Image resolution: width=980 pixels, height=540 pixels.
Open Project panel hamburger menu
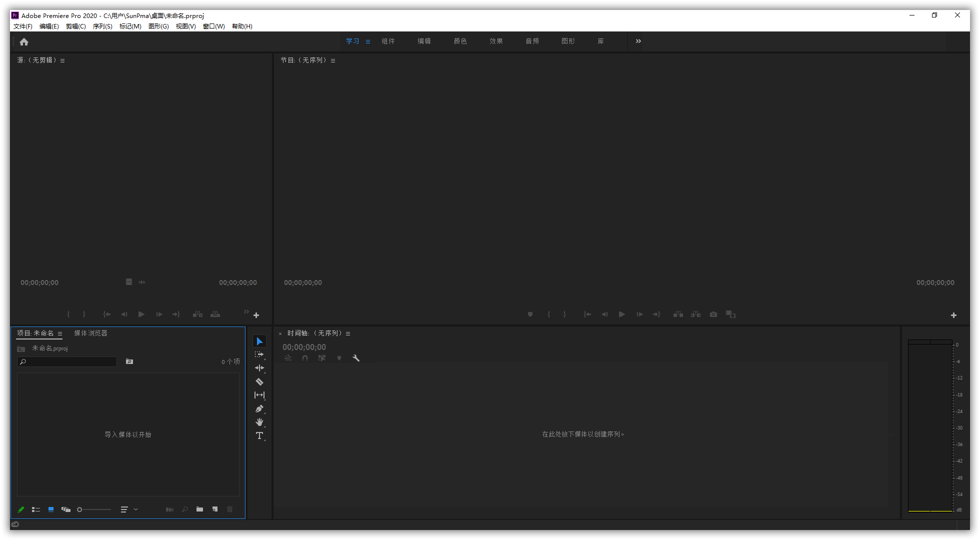click(x=60, y=333)
